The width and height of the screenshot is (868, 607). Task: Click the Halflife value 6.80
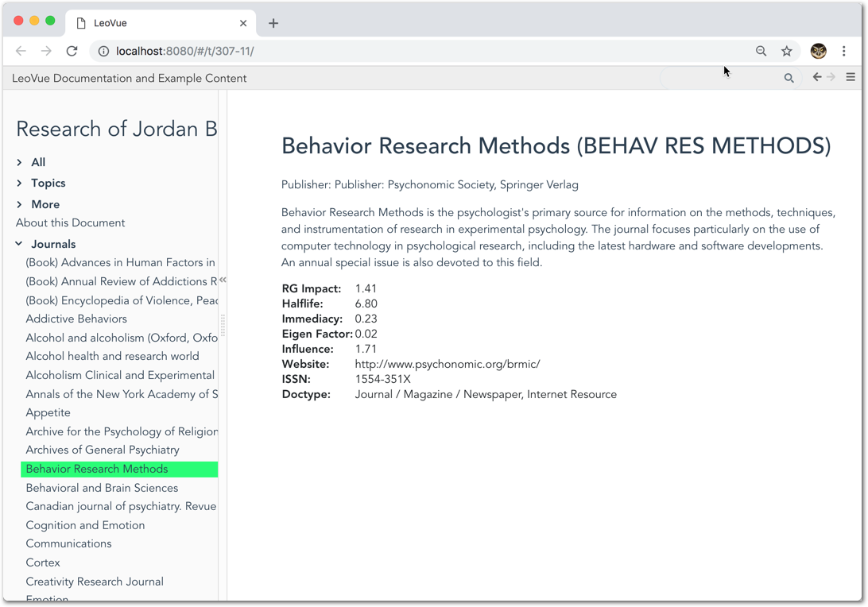(366, 303)
